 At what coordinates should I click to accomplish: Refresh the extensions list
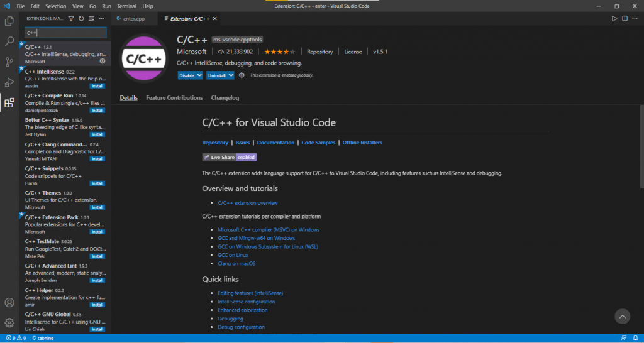point(81,18)
